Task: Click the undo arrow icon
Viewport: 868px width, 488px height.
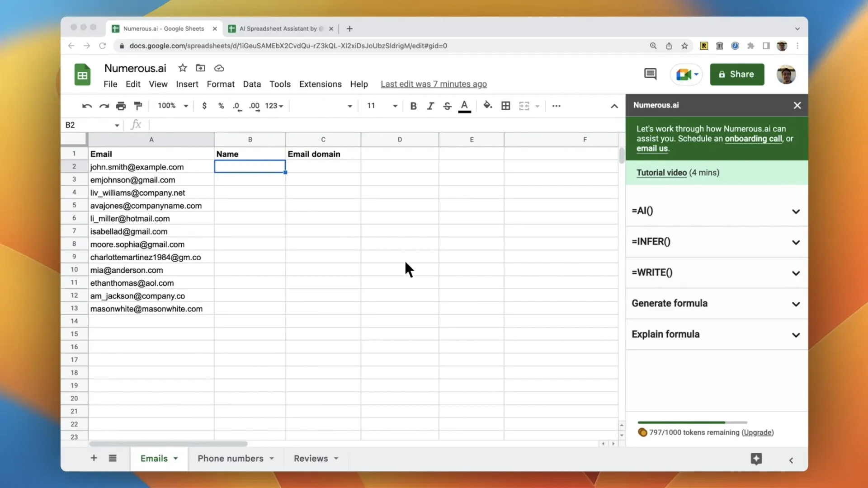Action: (x=87, y=106)
